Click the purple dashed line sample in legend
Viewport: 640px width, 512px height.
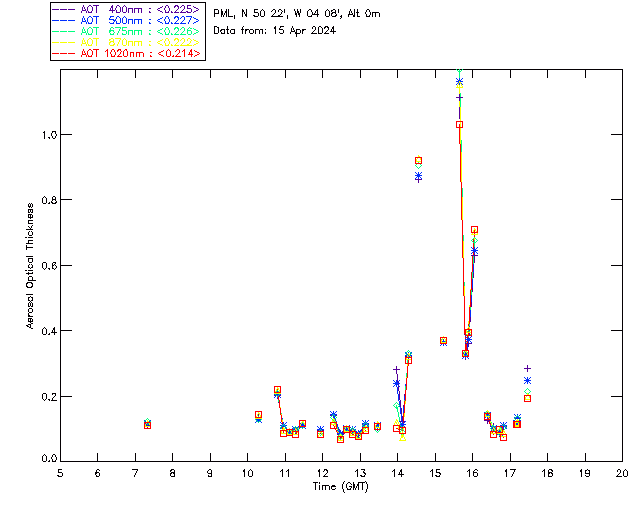click(64, 9)
